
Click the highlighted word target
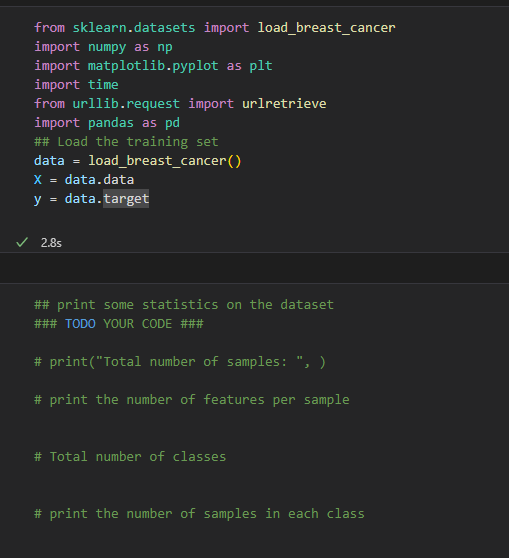126,199
